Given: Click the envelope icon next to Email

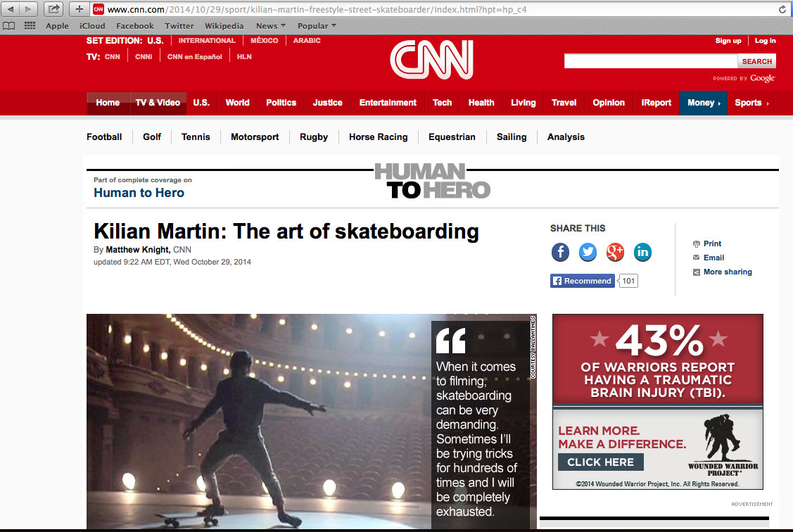Looking at the screenshot, I should click(x=696, y=258).
